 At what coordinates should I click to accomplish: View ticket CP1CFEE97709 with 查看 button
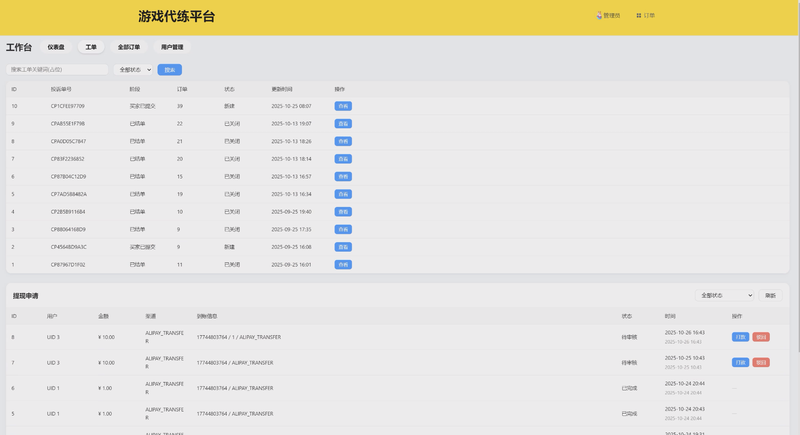click(343, 106)
